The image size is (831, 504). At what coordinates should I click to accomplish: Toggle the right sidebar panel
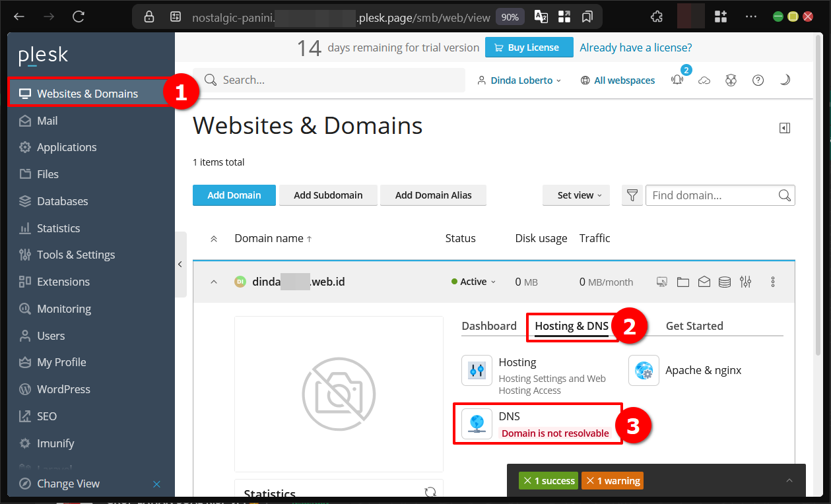[x=785, y=128]
